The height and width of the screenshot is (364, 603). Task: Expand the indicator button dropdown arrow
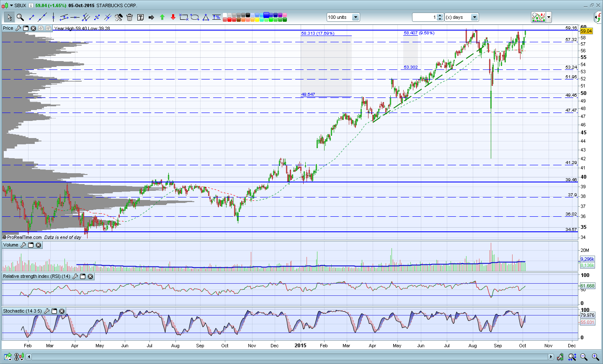(549, 17)
